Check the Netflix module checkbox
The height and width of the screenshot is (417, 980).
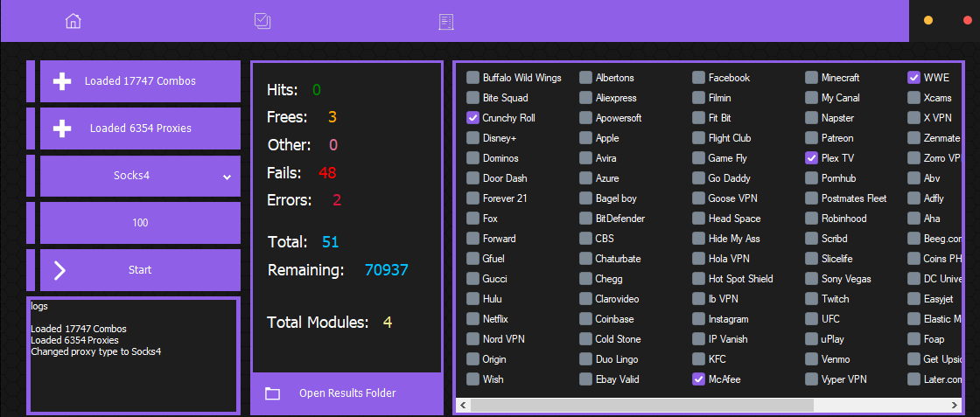[472, 319]
